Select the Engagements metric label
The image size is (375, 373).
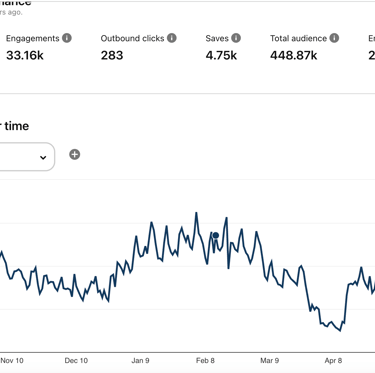click(x=33, y=38)
